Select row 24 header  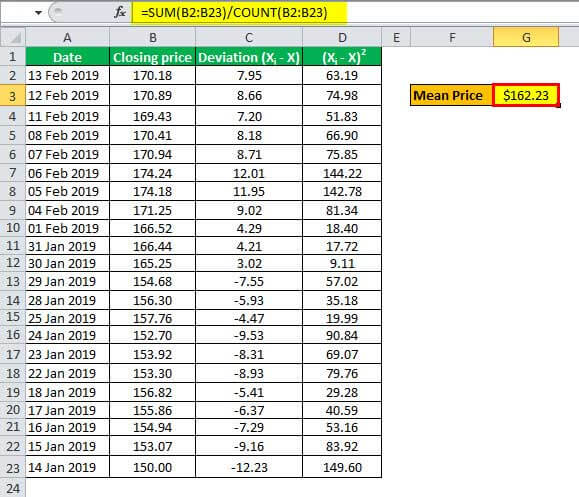point(13,488)
